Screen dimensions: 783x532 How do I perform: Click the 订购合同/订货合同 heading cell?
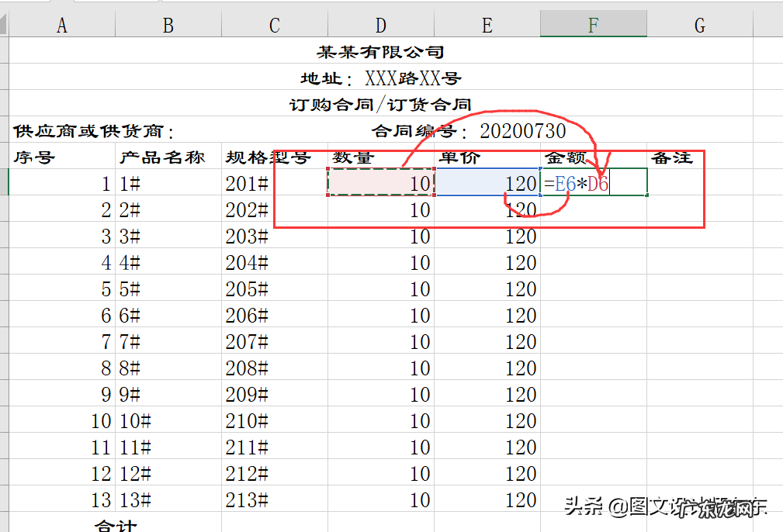[379, 104]
